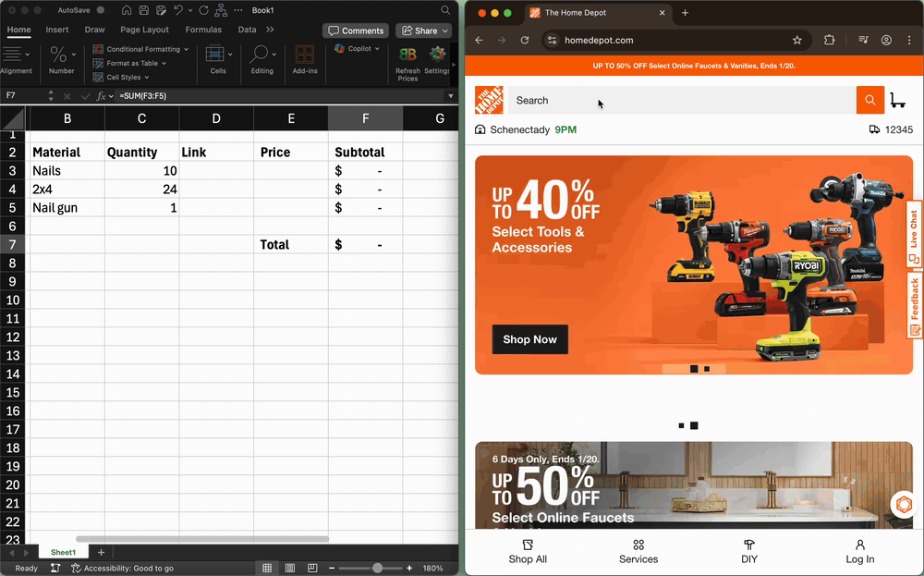This screenshot has width=924, height=576.
Task: Open Chrome extensions puzzle icon
Action: coord(829,41)
